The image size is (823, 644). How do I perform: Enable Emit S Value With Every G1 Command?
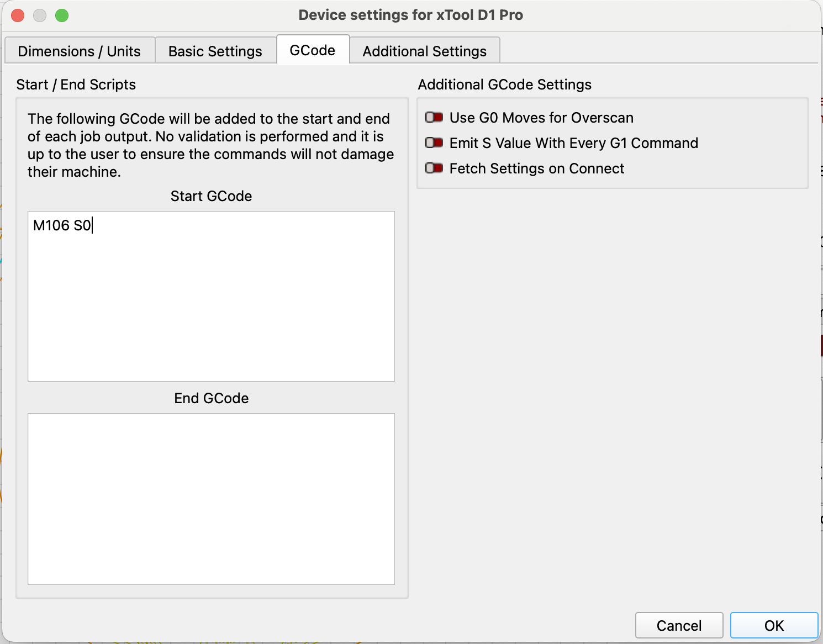click(434, 143)
